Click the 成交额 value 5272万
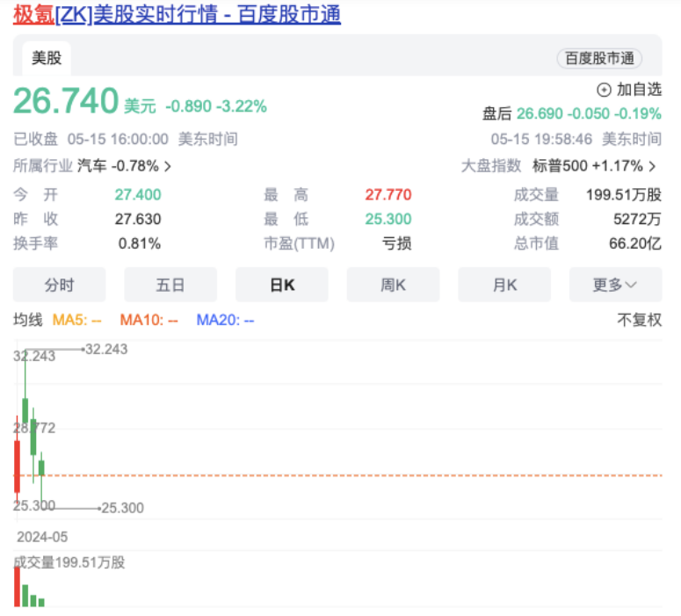This screenshot has width=681, height=616. point(637,219)
